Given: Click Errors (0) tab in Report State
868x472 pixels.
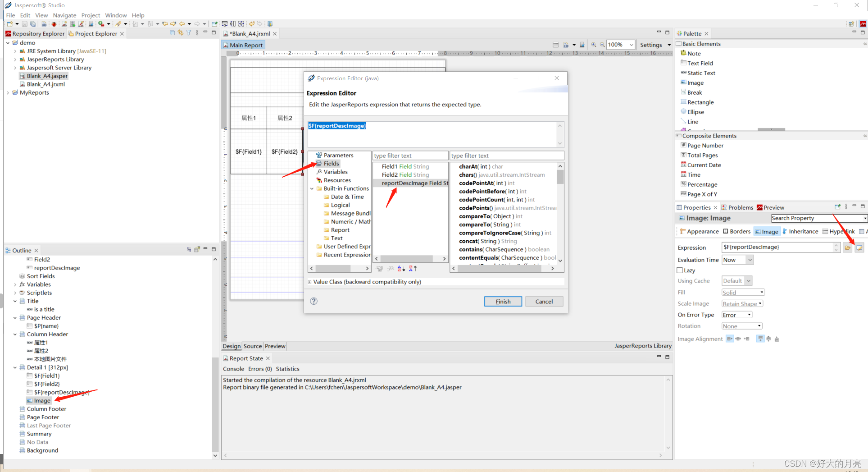Looking at the screenshot, I should tap(260, 369).
